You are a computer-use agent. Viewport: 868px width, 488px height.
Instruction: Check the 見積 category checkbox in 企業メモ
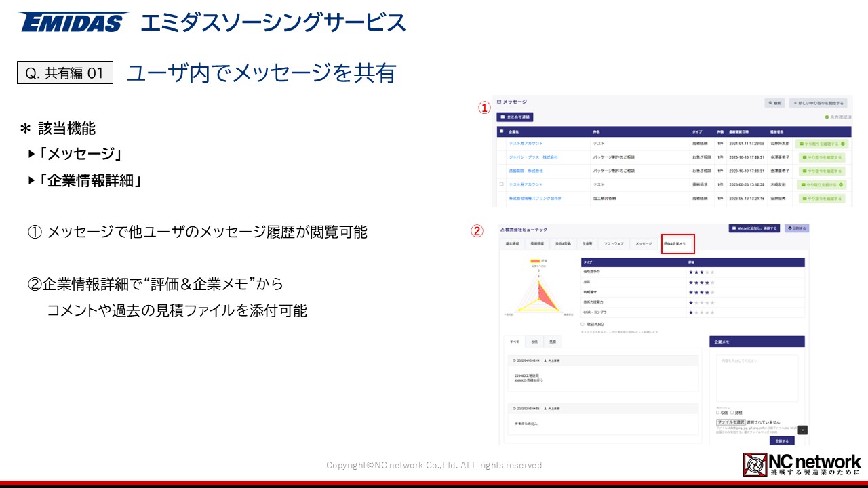732,412
